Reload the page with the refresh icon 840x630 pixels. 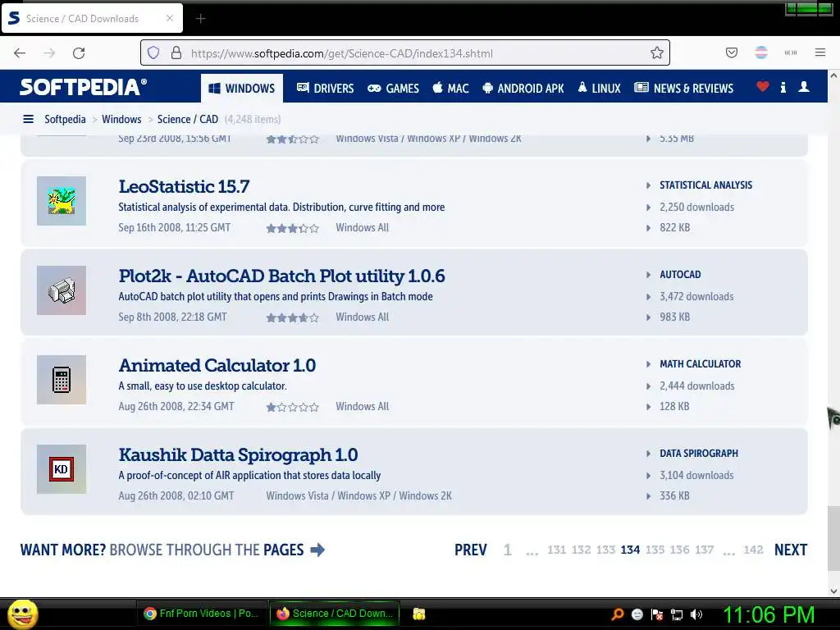pos(79,53)
